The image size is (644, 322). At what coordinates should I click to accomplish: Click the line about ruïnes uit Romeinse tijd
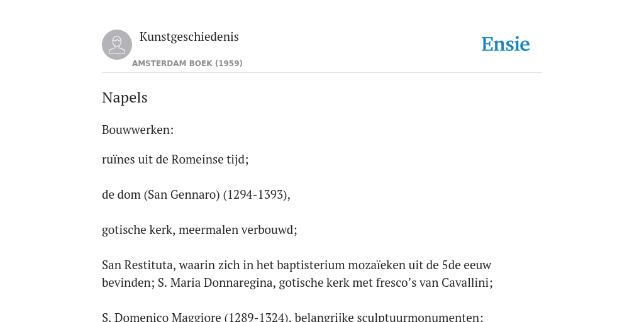175,159
